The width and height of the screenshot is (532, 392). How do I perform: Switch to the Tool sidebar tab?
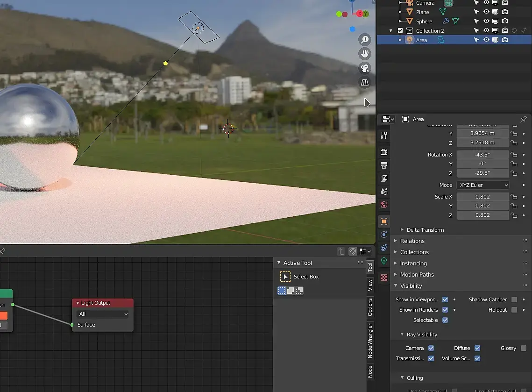coord(370,267)
